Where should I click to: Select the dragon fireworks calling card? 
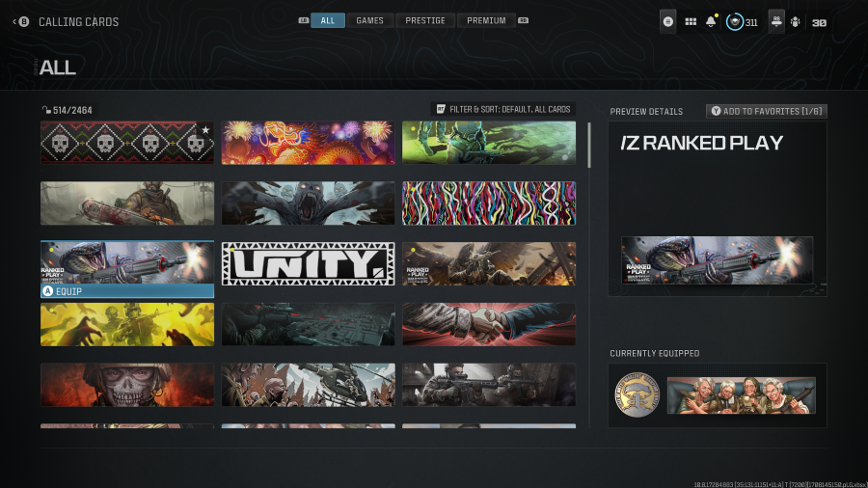(309, 143)
